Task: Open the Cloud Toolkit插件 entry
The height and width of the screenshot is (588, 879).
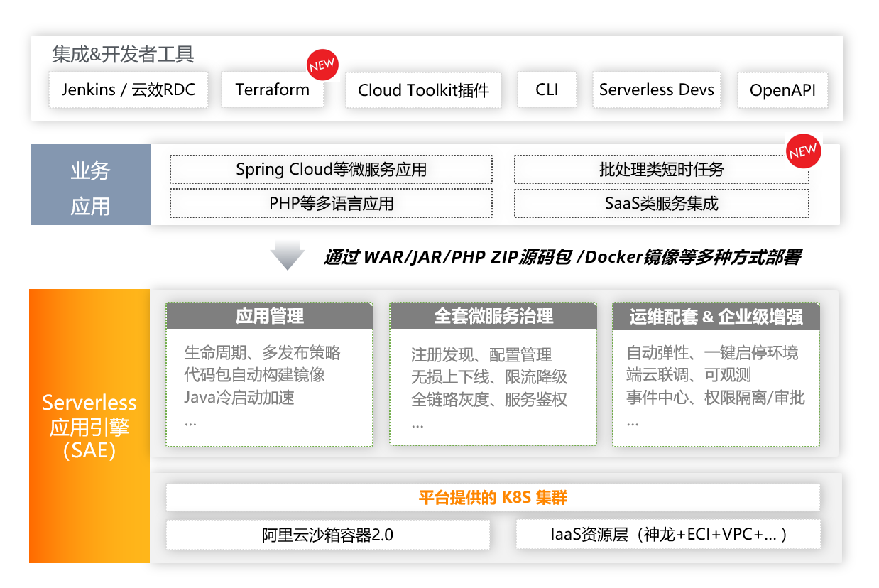Action: (x=423, y=90)
